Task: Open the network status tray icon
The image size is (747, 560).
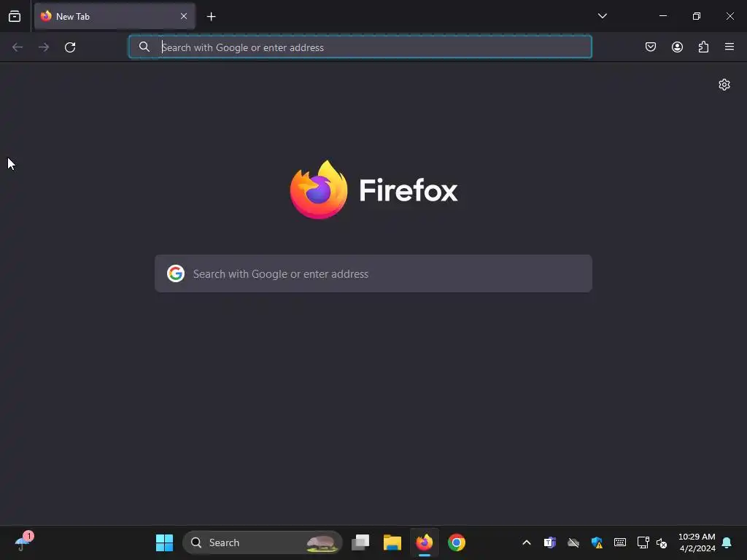Action: [643, 542]
